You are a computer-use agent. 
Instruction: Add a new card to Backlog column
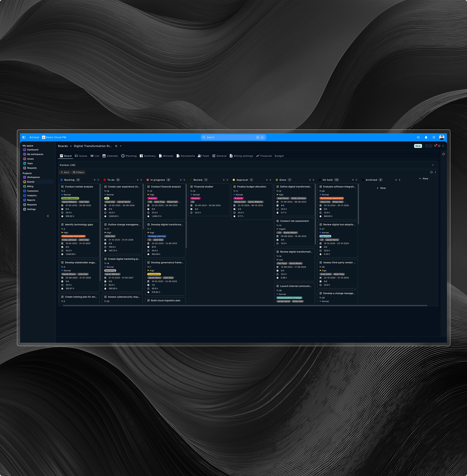pos(95,180)
